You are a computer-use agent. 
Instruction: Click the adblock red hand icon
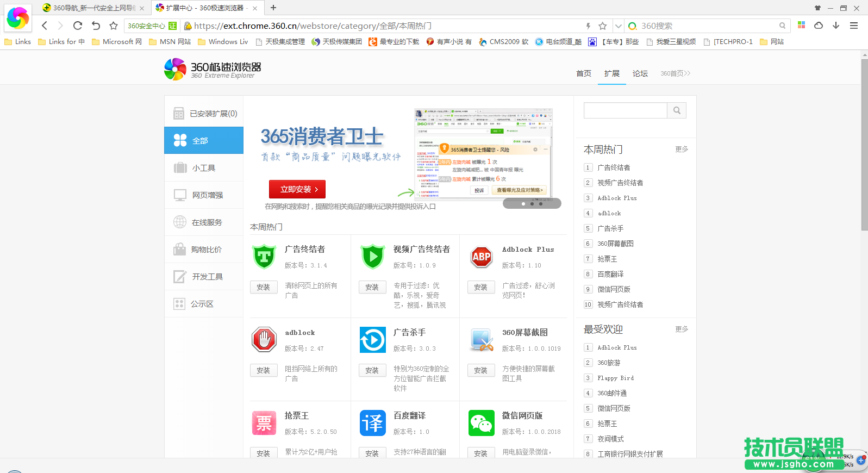(264, 340)
